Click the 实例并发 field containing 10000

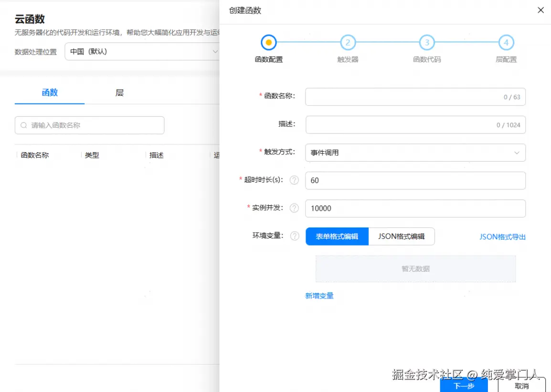[415, 208]
